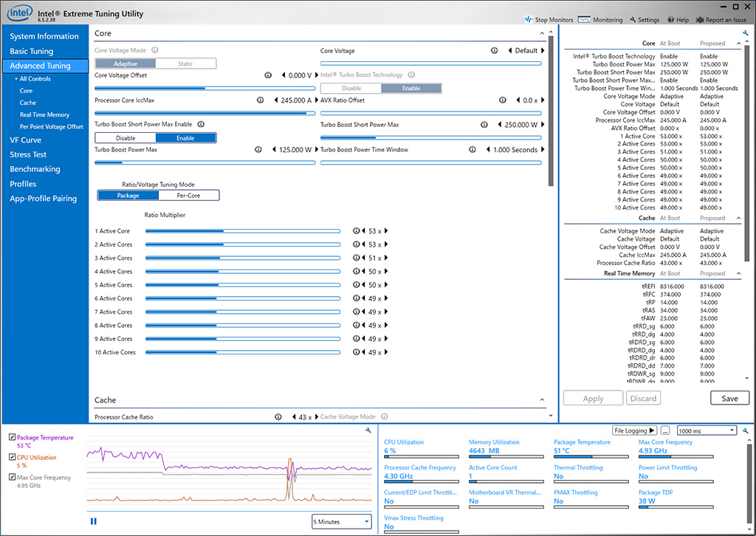Viewport: 756px width, 536px height.
Task: Click info icon for AVX Ratio Offset
Action: coord(502,100)
